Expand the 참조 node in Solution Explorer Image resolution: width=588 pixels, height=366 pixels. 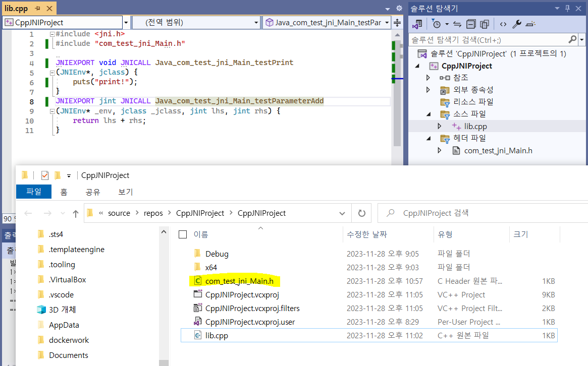coord(428,78)
